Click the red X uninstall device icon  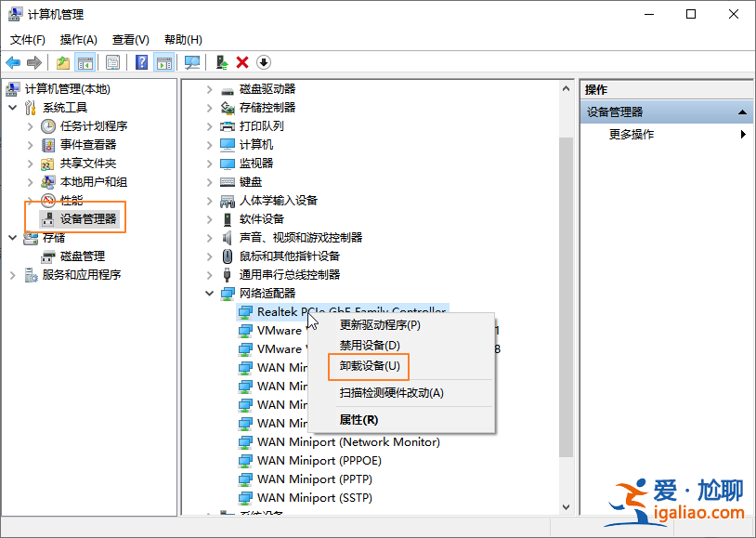pyautogui.click(x=242, y=62)
